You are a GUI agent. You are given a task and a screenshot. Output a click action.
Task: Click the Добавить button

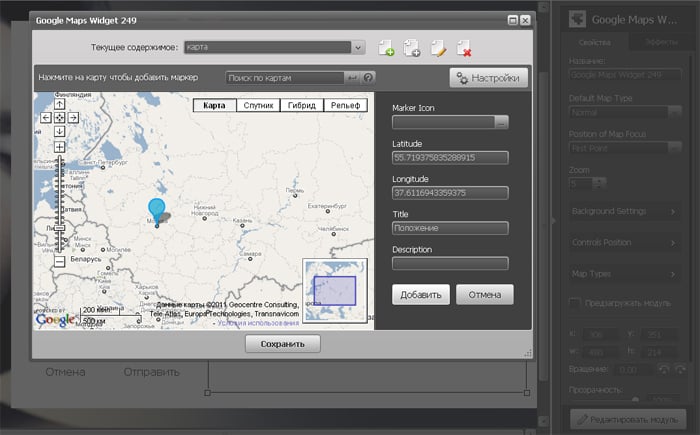[421, 294]
